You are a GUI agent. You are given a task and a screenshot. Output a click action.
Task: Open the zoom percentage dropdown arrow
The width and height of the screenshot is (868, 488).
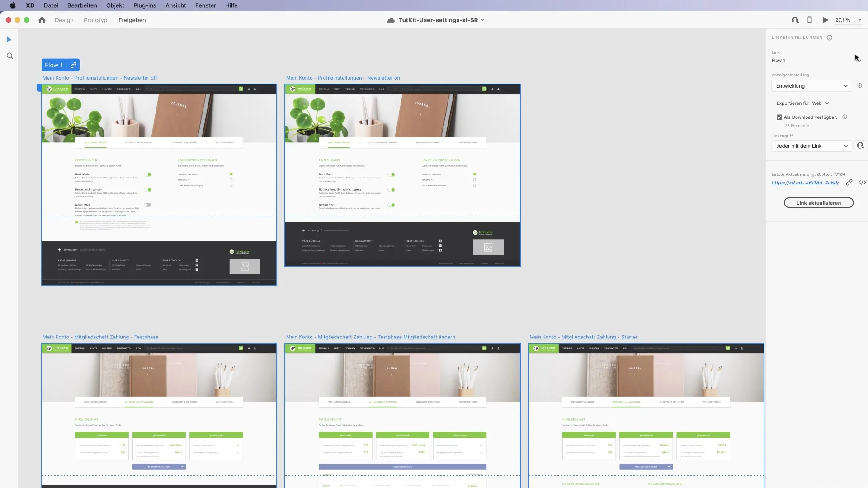pos(859,20)
